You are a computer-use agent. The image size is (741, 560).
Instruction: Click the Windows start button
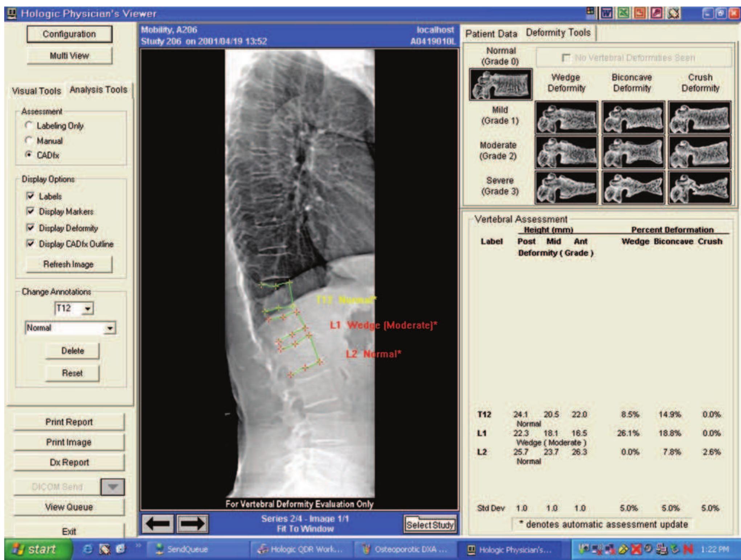point(37,549)
